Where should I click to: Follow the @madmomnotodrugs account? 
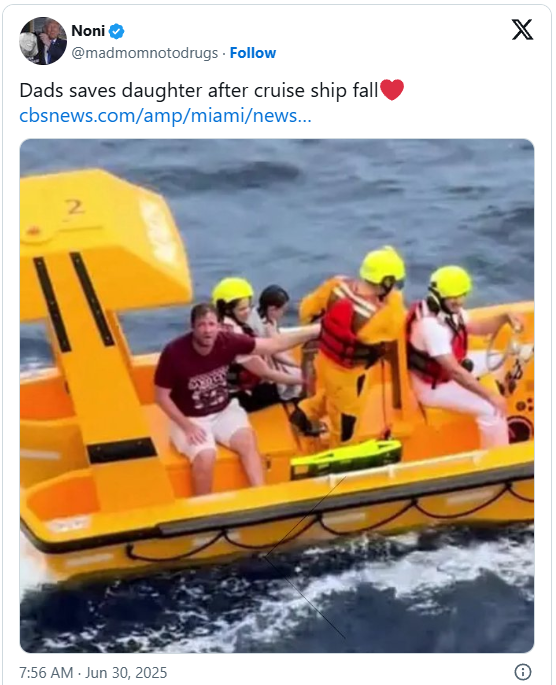coord(253,53)
